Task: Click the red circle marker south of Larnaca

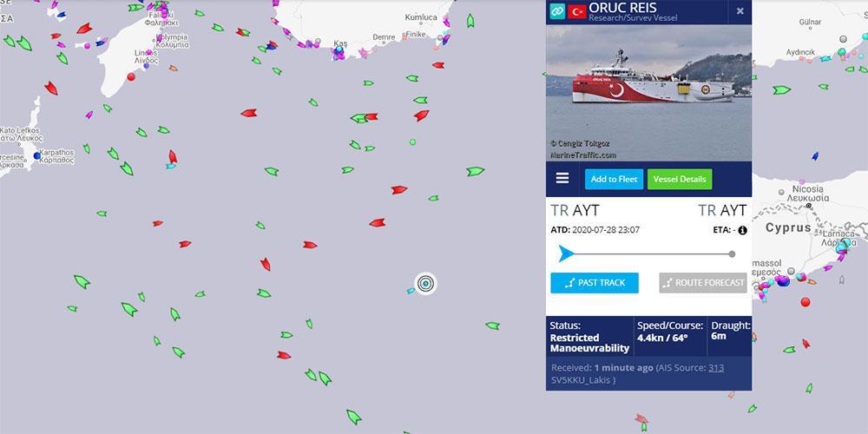Action: pos(806,302)
